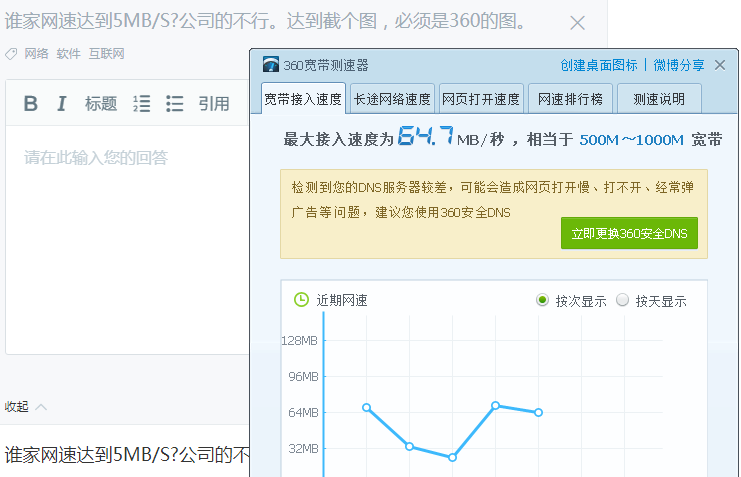Click 创建桌面图标 link

[x=599, y=65]
